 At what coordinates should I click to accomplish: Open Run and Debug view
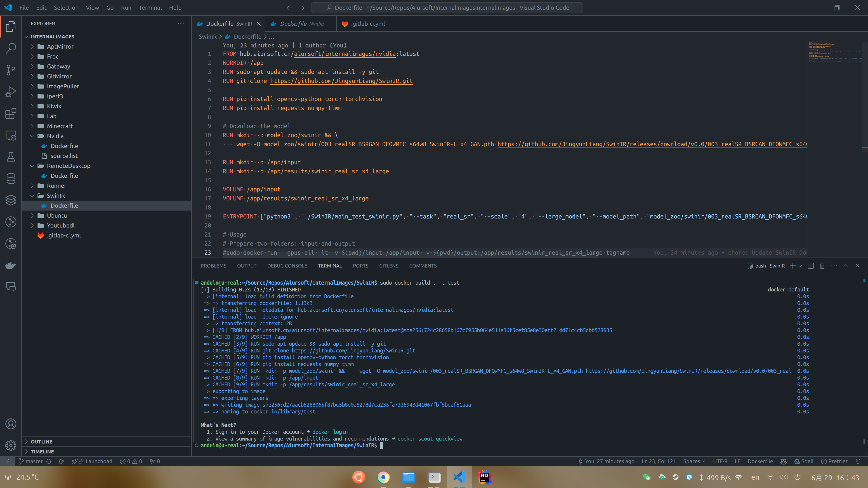click(11, 91)
